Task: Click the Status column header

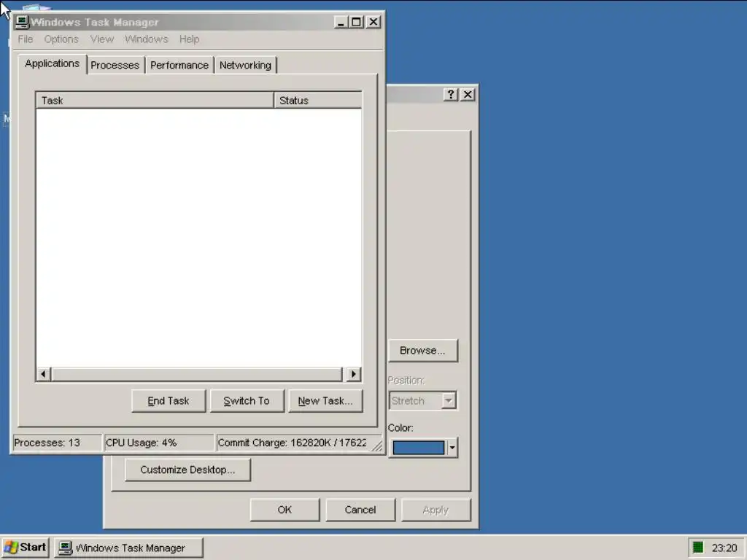Action: pos(318,101)
